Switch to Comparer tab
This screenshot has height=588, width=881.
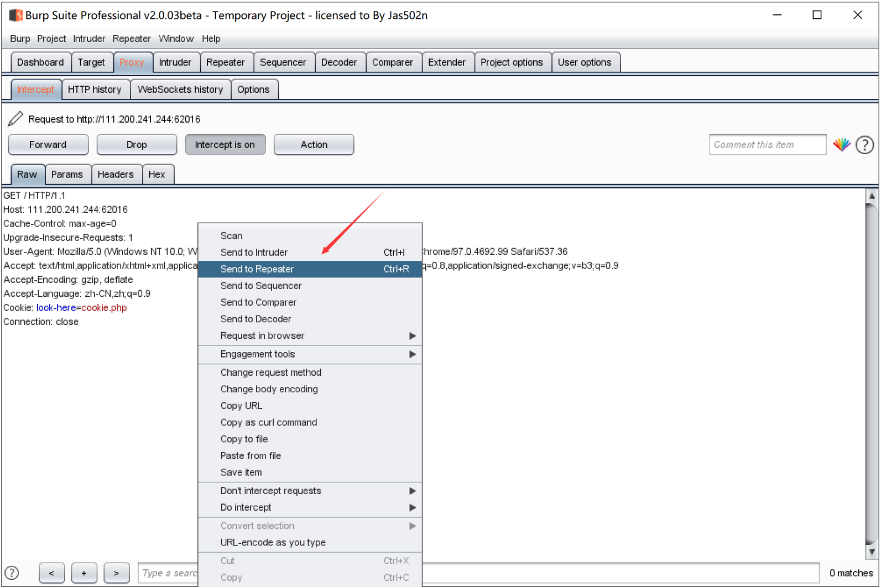[393, 62]
